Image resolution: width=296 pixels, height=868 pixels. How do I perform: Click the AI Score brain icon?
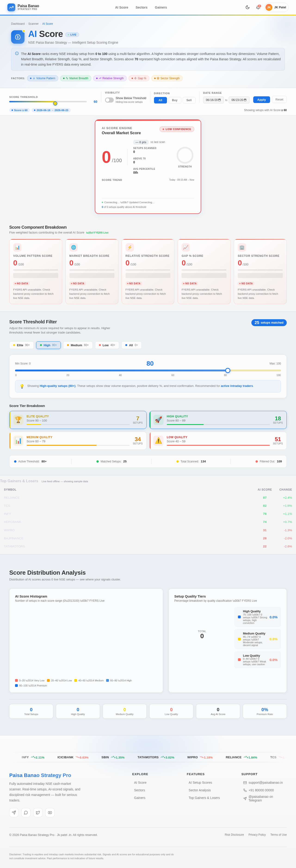click(18, 37)
